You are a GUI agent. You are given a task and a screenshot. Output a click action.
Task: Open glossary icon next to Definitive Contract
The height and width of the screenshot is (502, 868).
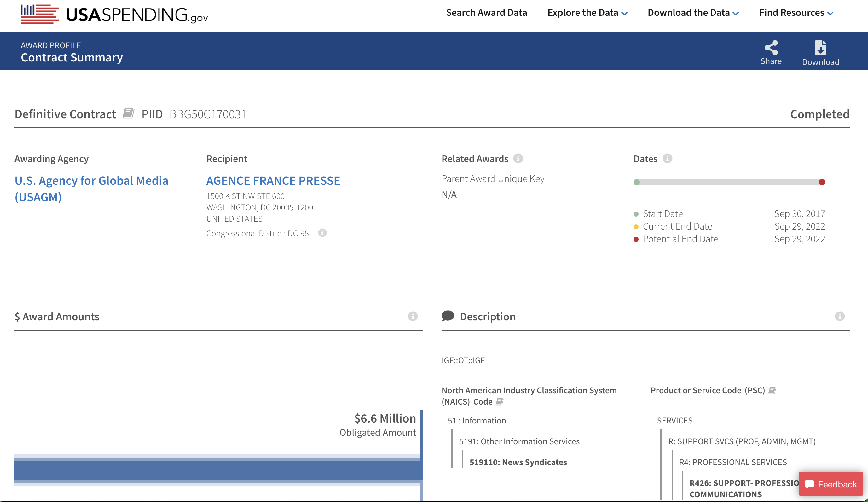[x=129, y=113]
